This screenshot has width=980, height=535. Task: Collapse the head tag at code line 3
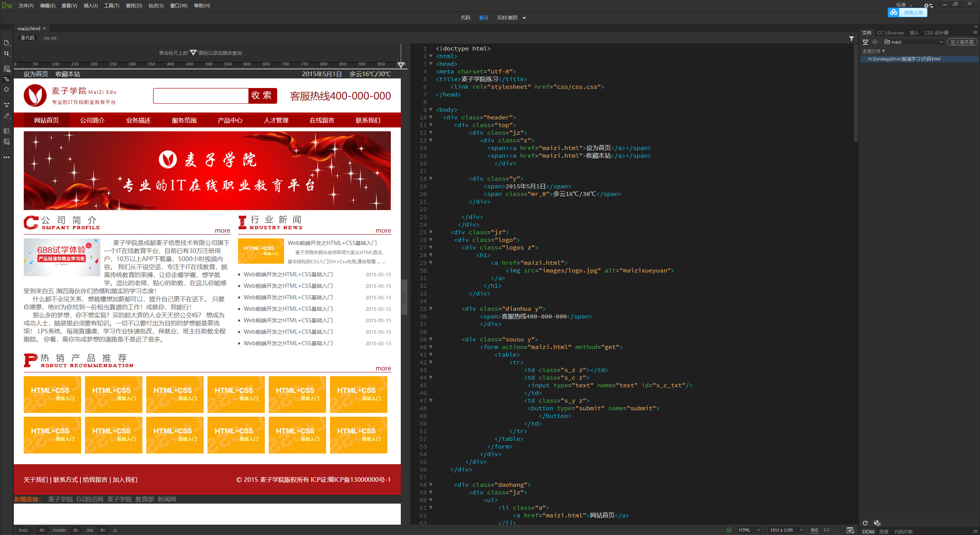tap(431, 64)
